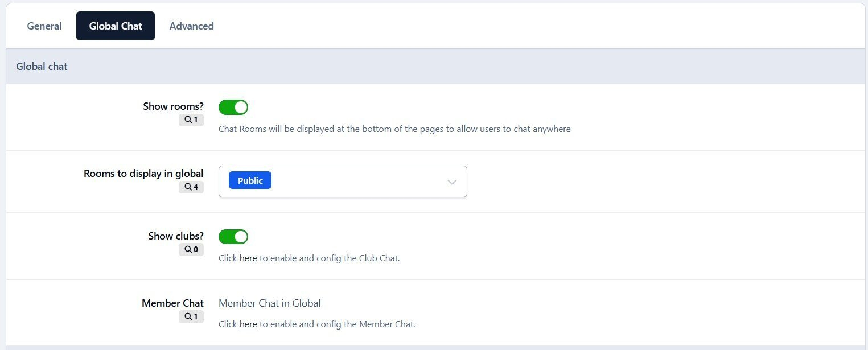Viewport: 868px width, 350px height.
Task: Turn off the Show rooms switch
Action: (233, 107)
